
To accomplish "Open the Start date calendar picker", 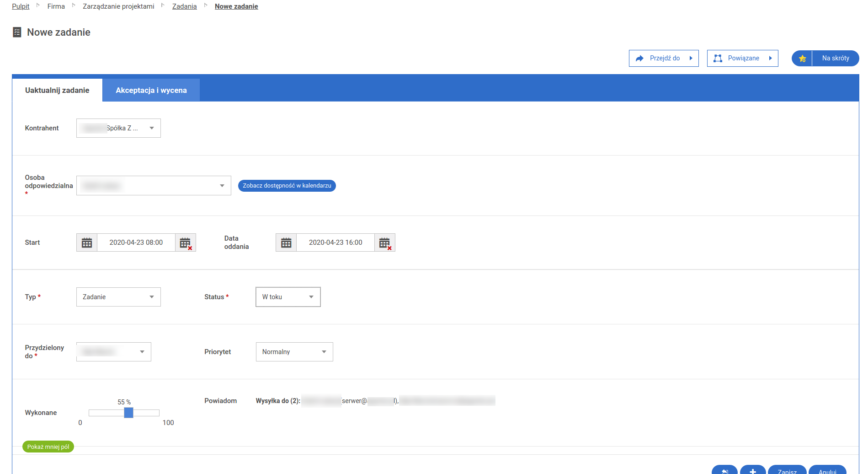I will tap(87, 242).
